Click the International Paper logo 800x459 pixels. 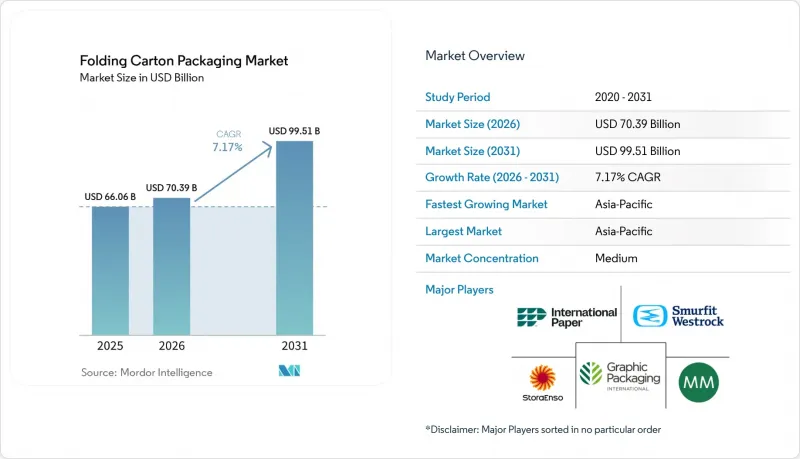tap(567, 317)
